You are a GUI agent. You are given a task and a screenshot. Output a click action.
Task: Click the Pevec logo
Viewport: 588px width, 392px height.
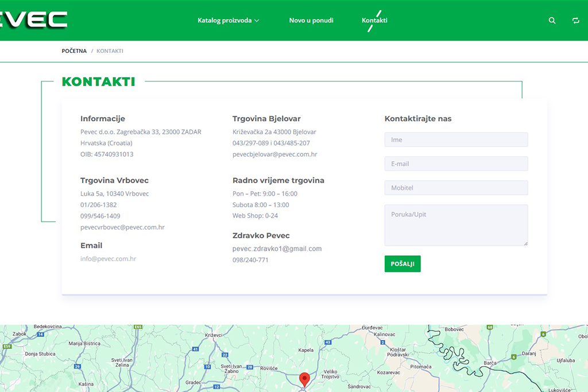click(32, 18)
